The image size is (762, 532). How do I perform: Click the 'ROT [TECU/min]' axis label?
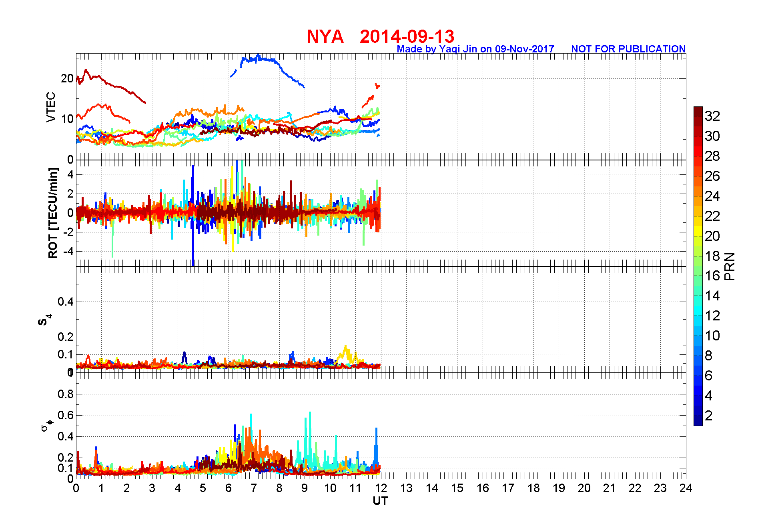53,213
